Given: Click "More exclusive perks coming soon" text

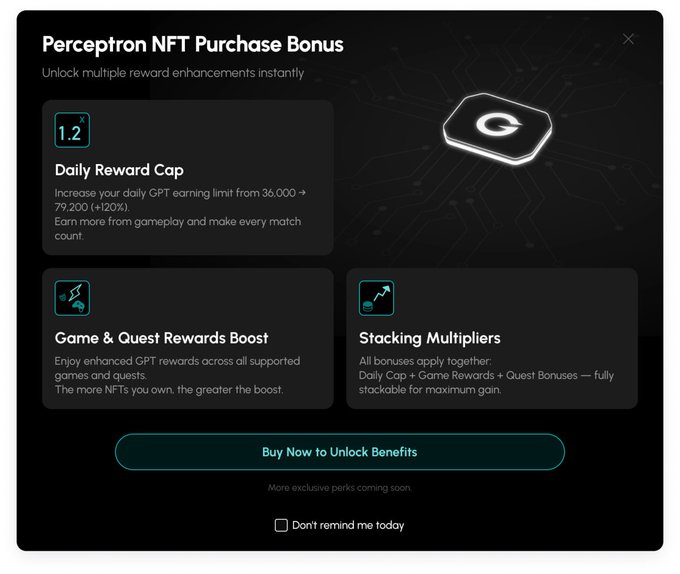Looking at the screenshot, I should 339,488.
